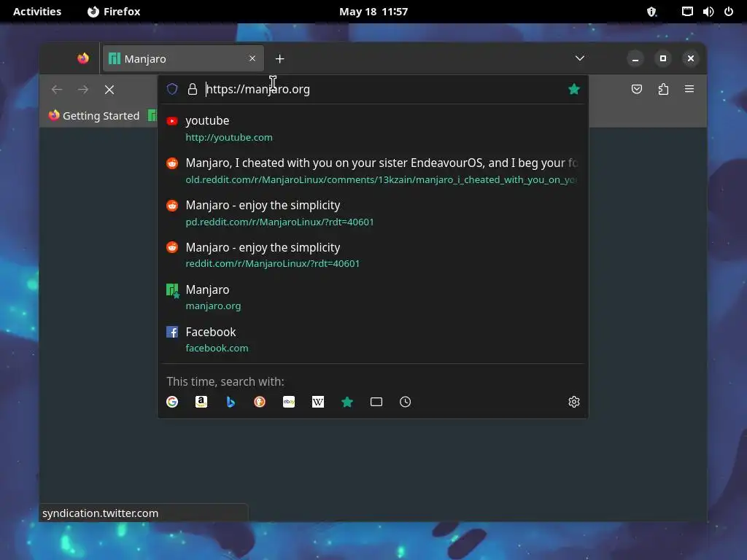Switch to the Manjaro tab
This screenshot has height=560, width=747.
pyautogui.click(x=183, y=58)
